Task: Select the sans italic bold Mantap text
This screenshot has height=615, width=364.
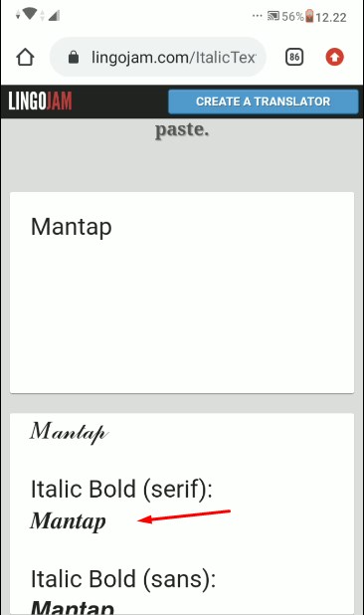Action: pos(72,606)
